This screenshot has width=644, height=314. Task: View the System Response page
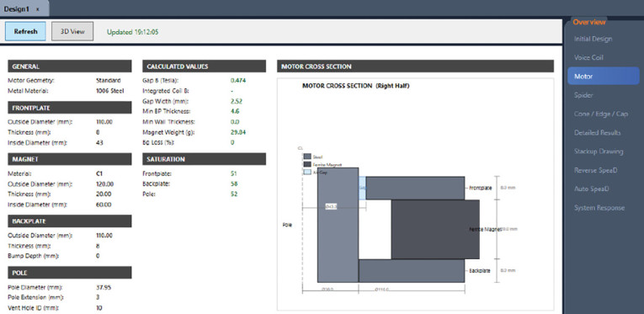click(x=599, y=208)
